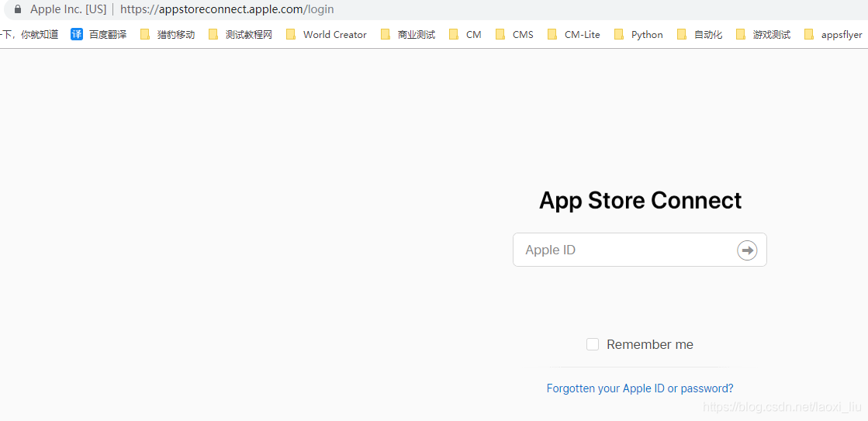Click the 你就知道 bookmark
The image size is (868, 421).
point(29,34)
